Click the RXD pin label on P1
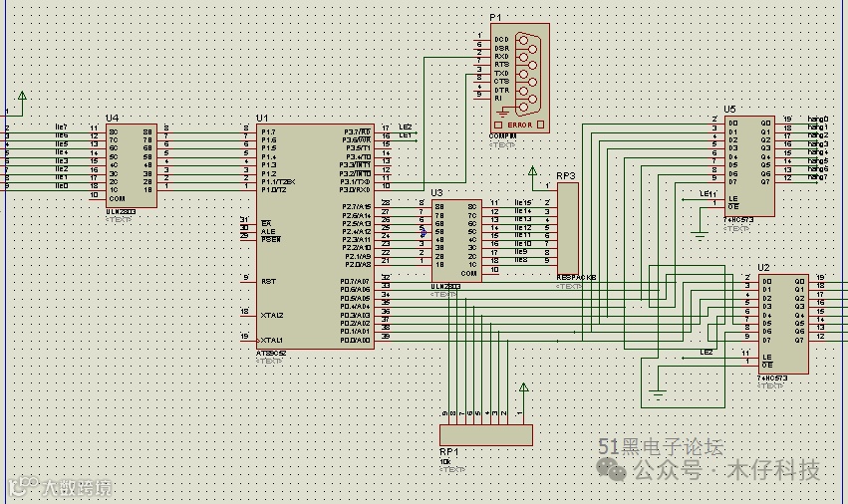The image size is (848, 504). point(501,56)
